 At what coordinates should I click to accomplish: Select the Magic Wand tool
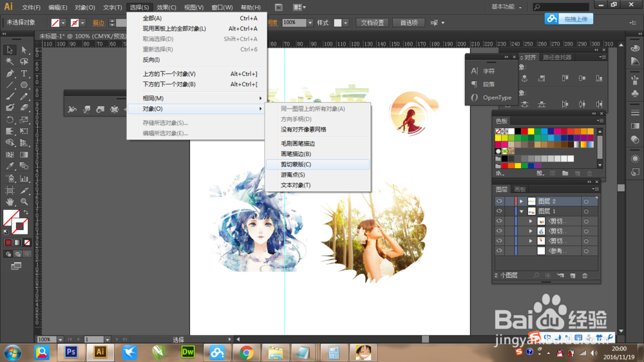[x=10, y=62]
